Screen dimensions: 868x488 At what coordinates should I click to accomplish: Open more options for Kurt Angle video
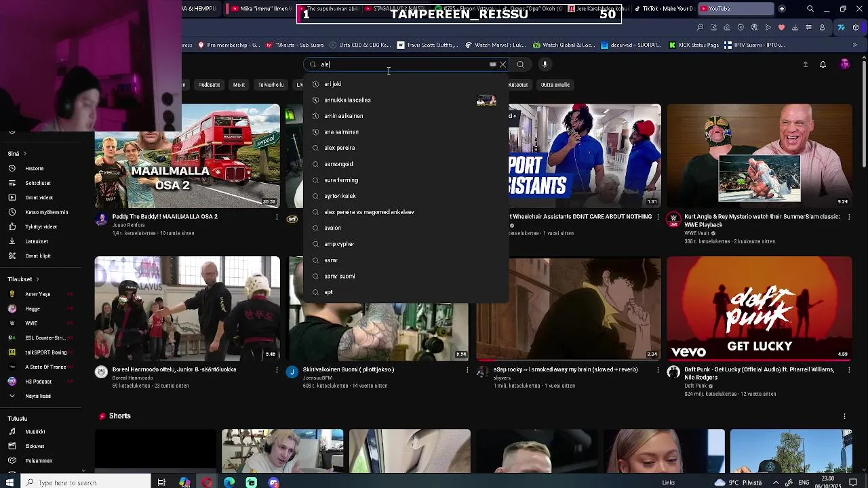848,218
